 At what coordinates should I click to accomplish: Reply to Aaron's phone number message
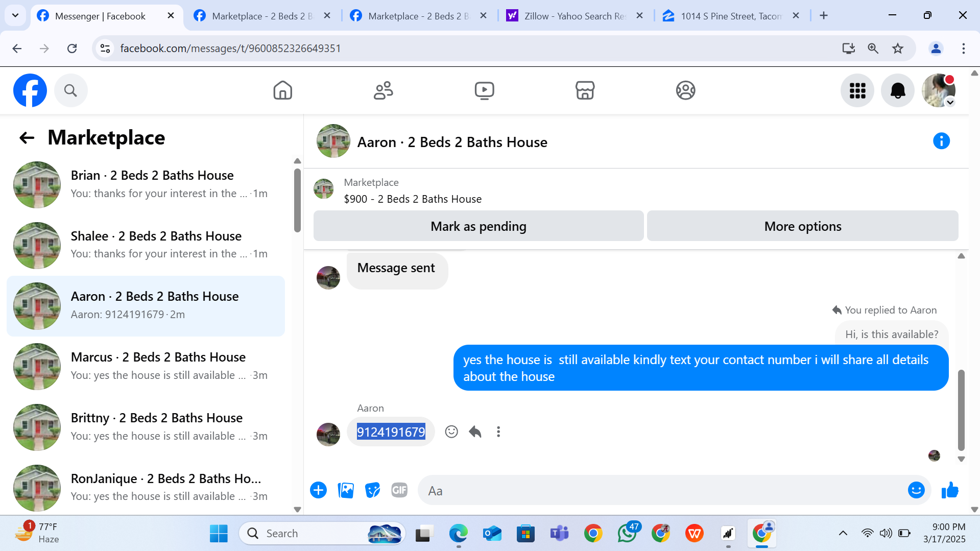pyautogui.click(x=475, y=432)
